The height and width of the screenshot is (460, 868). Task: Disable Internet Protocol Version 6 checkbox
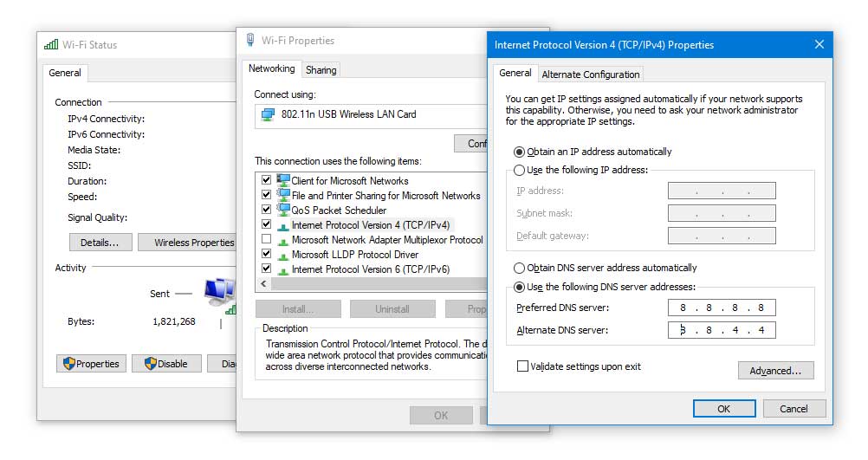[266, 269]
